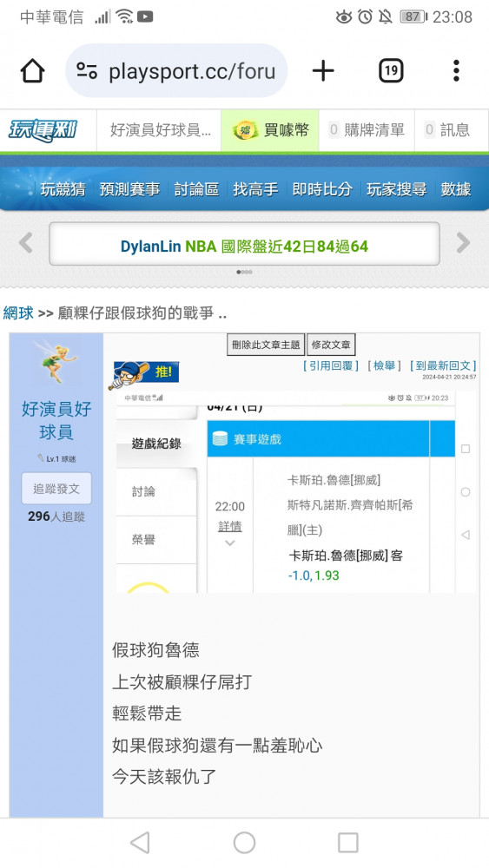489x868 pixels.
Task: Click the 推! recommend badge icon
Action: [144, 374]
